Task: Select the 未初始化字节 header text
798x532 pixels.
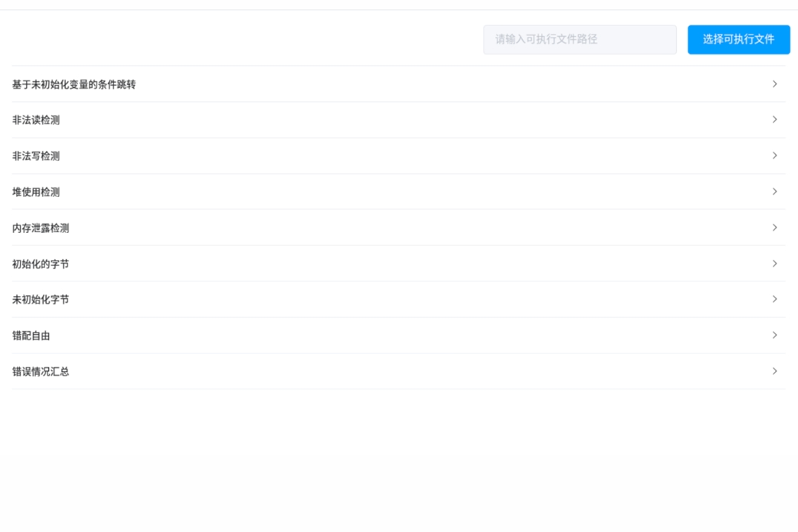Action: tap(41, 300)
